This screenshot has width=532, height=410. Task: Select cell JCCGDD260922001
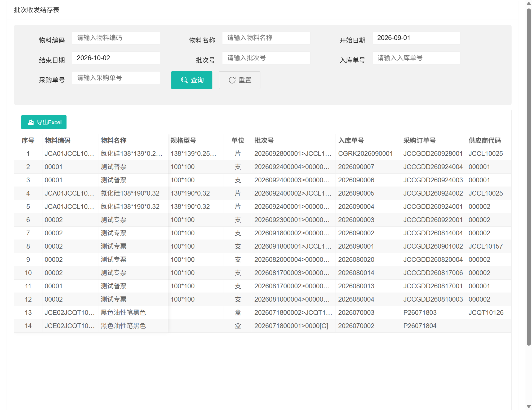(x=433, y=220)
